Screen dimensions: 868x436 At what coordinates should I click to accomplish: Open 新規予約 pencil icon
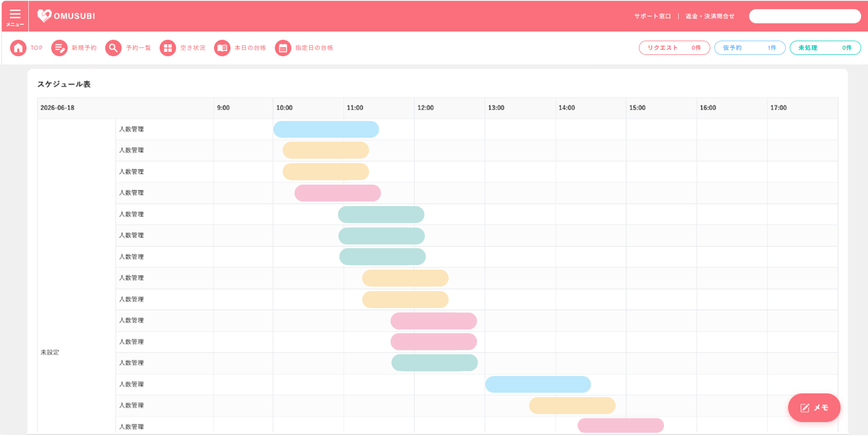59,48
